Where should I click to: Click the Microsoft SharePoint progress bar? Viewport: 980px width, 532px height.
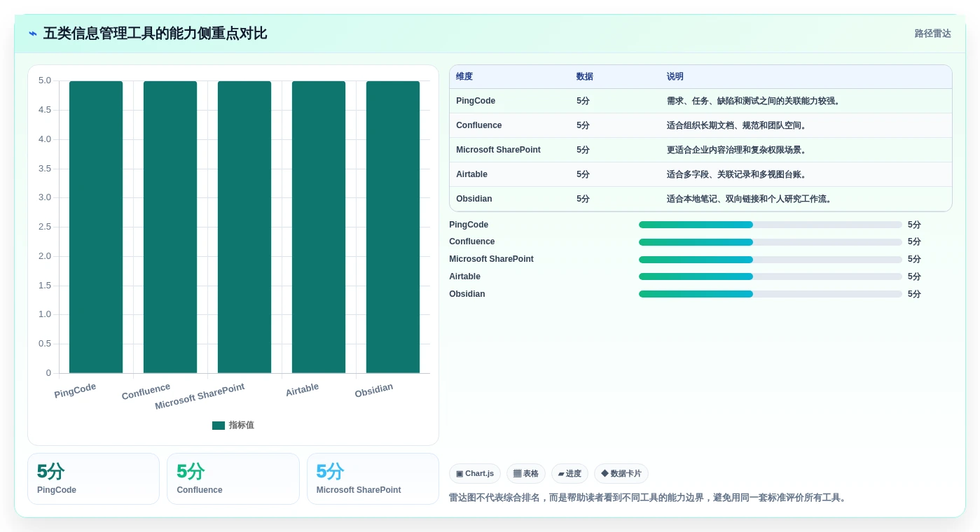click(771, 259)
